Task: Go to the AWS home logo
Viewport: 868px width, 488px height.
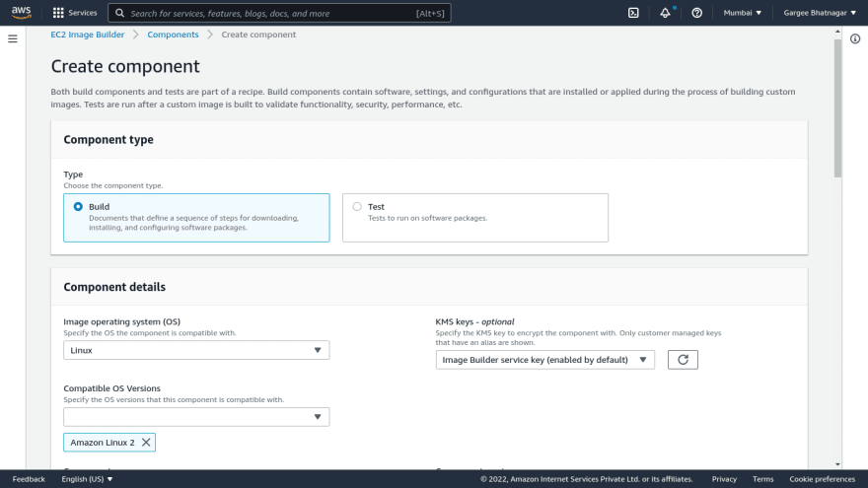Action: pyautogui.click(x=21, y=12)
